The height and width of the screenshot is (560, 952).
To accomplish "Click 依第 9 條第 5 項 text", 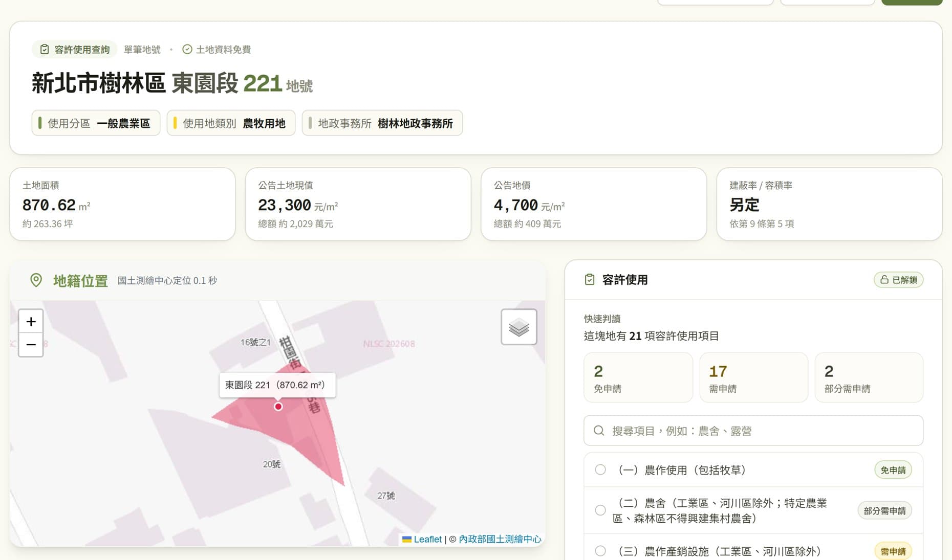I will (x=762, y=223).
